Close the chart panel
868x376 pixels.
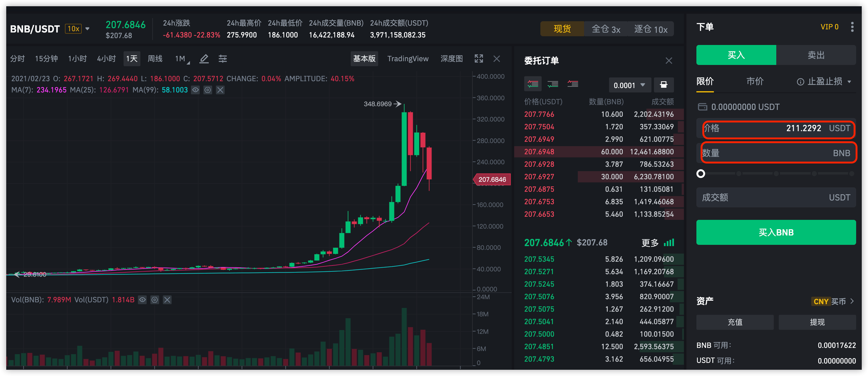pos(496,59)
